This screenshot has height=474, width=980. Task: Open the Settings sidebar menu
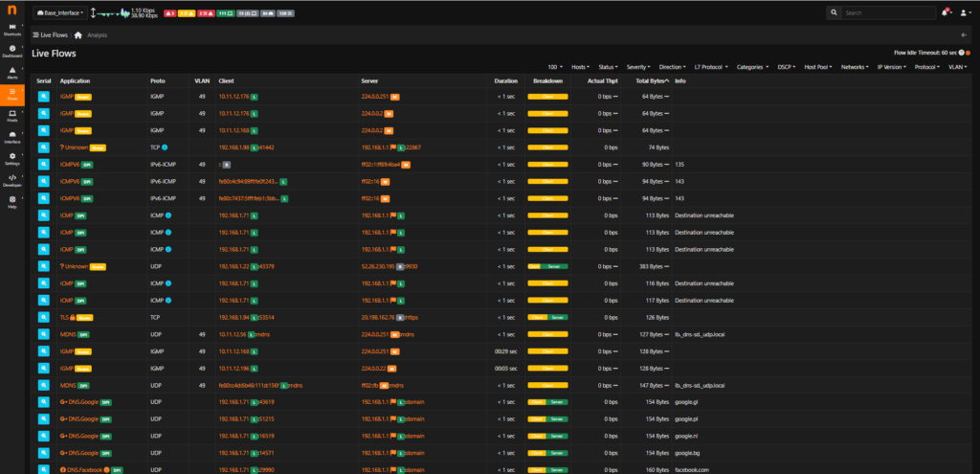coord(12,159)
